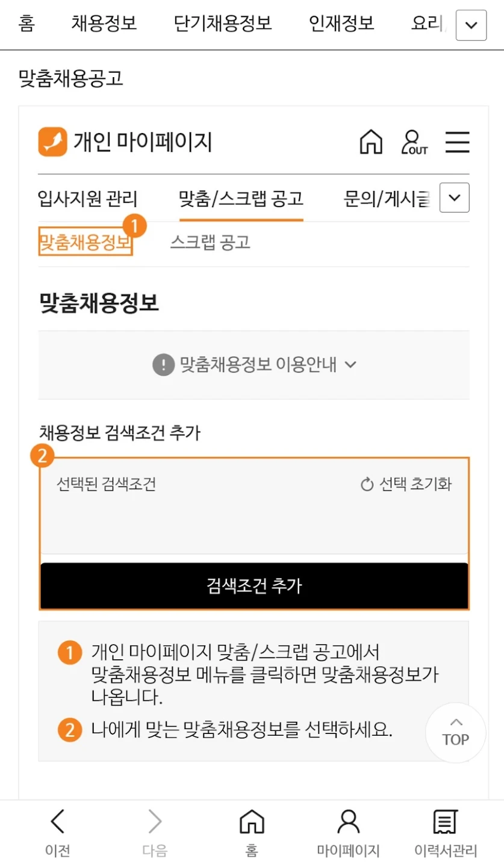Go back using the 이전 arrow icon

pos(57,821)
